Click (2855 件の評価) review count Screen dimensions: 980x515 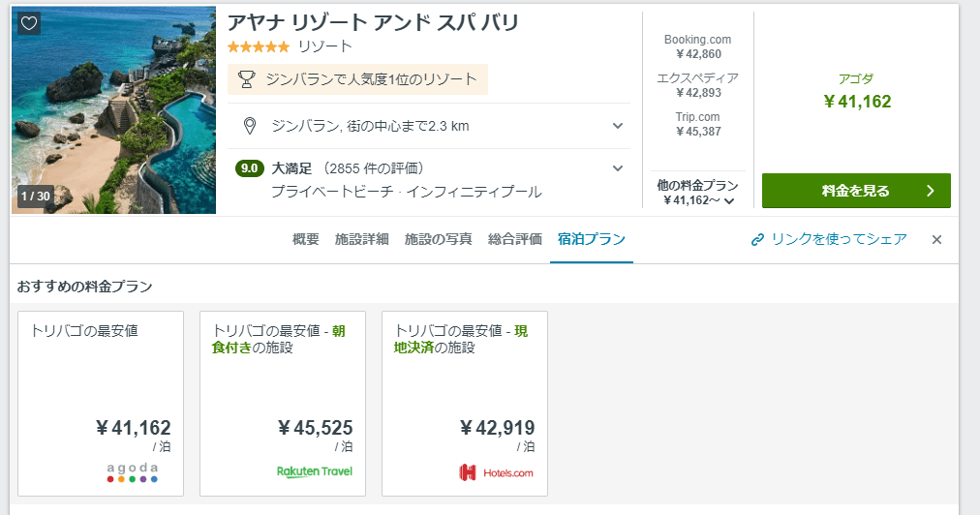[374, 168]
